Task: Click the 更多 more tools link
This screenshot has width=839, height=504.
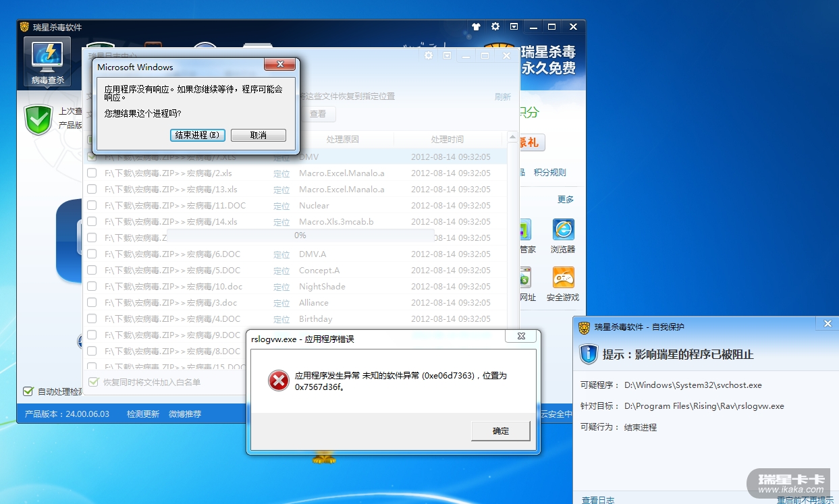Action: click(566, 200)
